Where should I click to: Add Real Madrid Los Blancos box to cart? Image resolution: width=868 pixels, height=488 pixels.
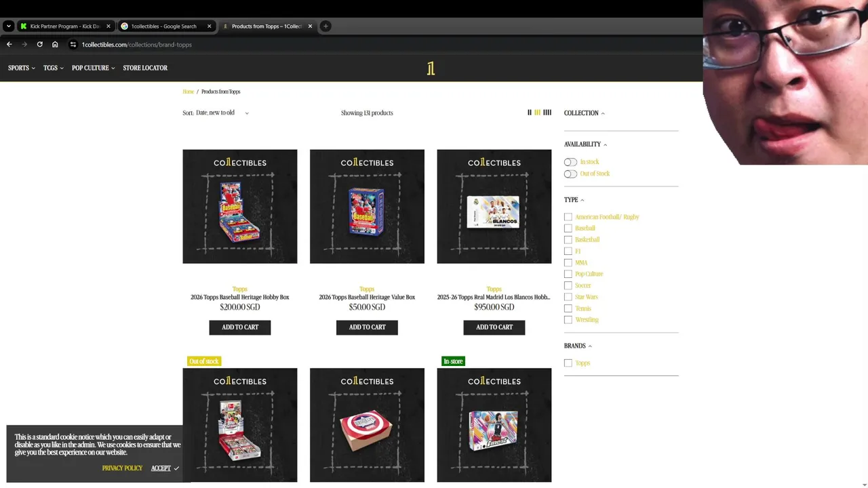pos(494,327)
